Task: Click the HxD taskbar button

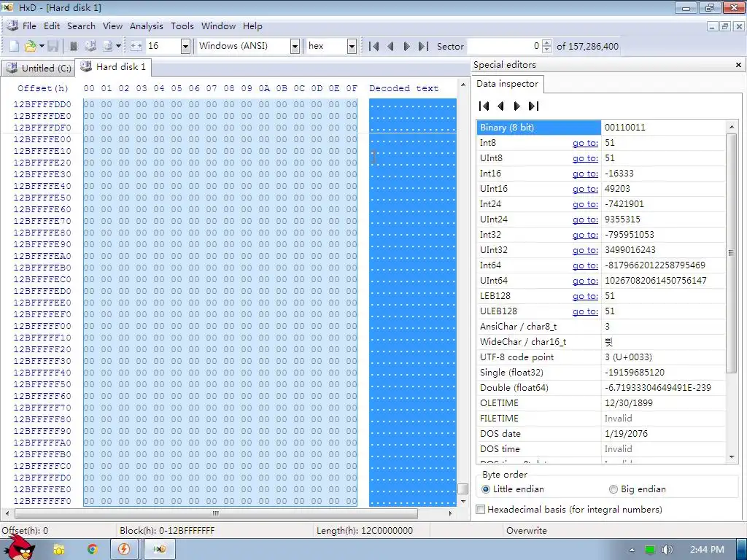Action: (160, 550)
